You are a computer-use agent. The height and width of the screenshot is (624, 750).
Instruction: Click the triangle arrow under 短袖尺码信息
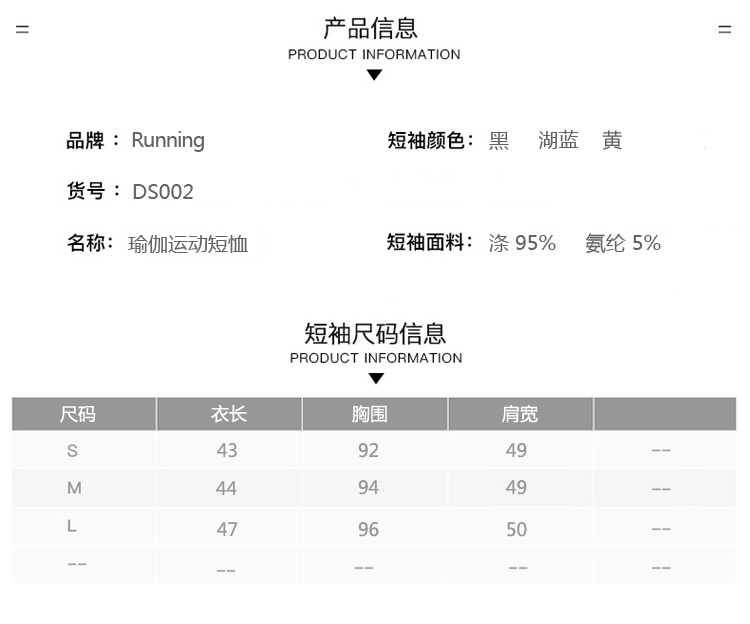click(x=376, y=379)
